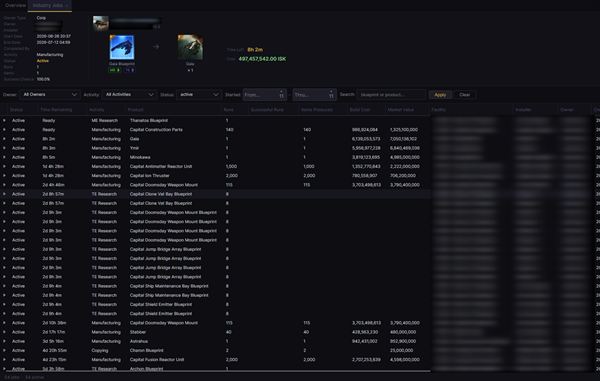Click the 25,000,000 market value cell
This screenshot has width=600, height=381.
tap(401, 350)
